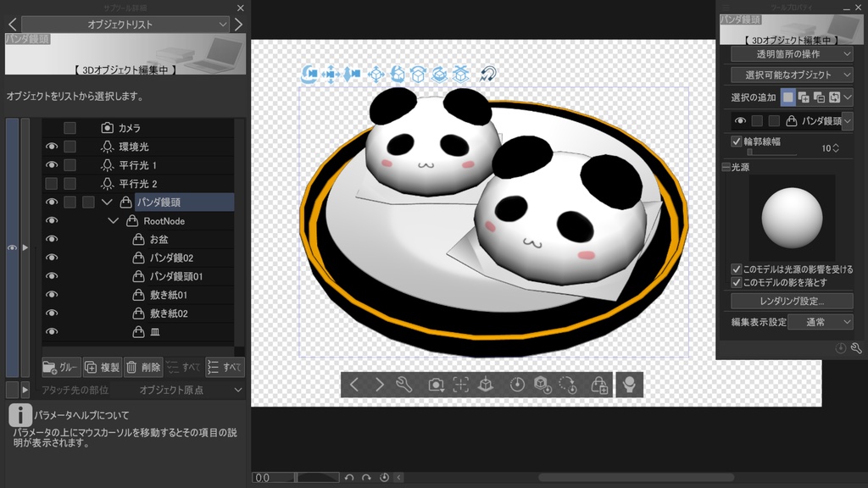868x488 pixels.
Task: Select the camera forward-back dolly icon
Action: pos(352,75)
